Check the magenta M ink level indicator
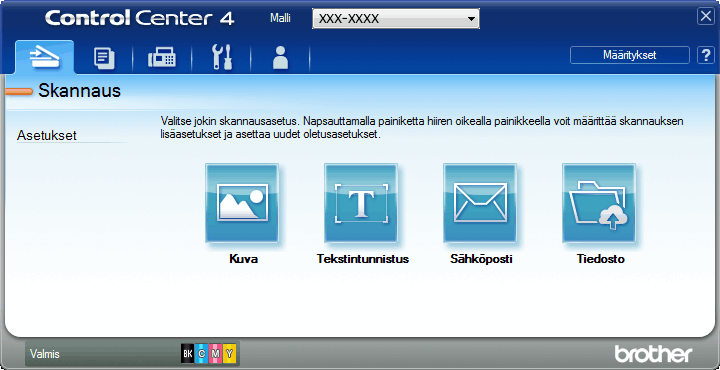This screenshot has height=370, width=720. (216, 353)
